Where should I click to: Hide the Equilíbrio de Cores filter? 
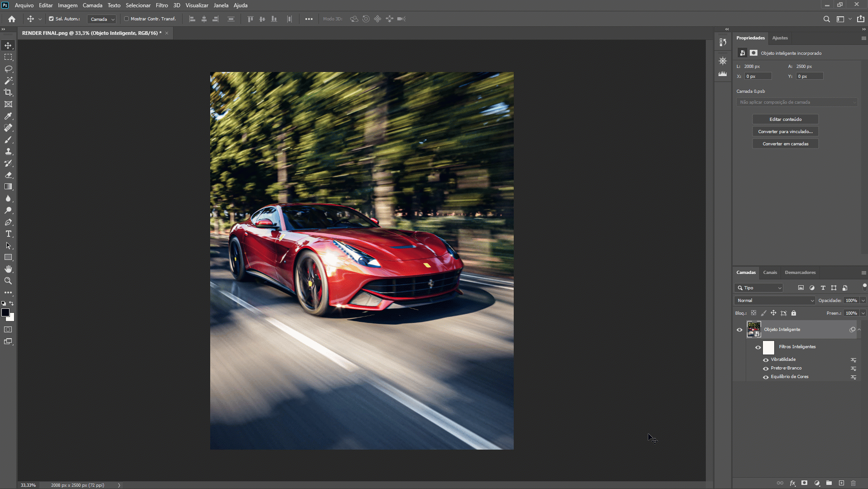[x=766, y=377]
